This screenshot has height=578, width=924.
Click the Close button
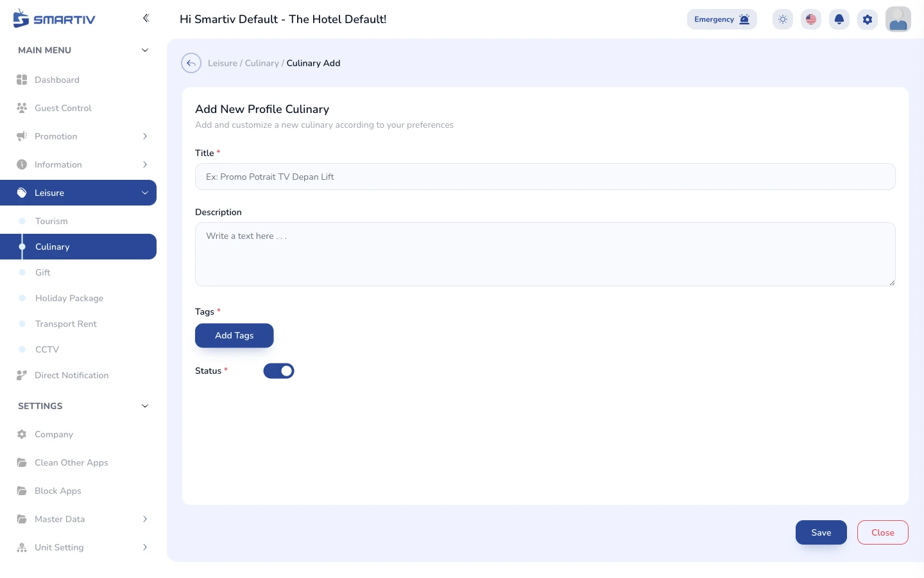(883, 532)
